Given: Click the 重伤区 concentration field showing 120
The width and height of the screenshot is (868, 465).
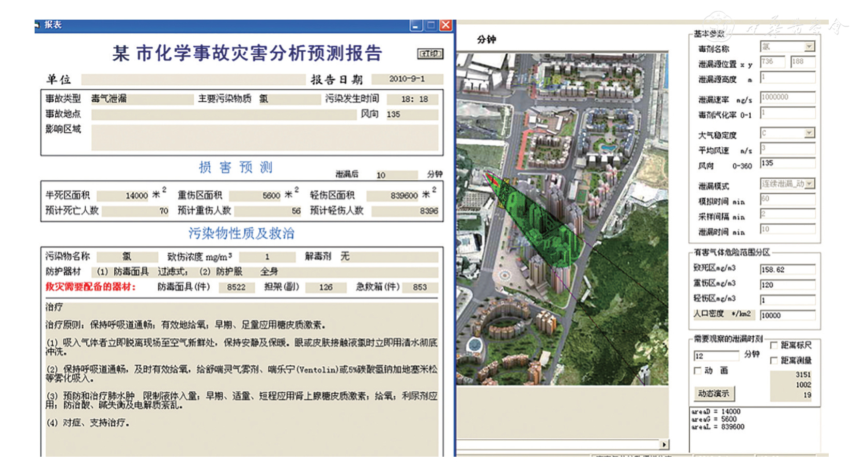Looking at the screenshot, I should 787,285.
